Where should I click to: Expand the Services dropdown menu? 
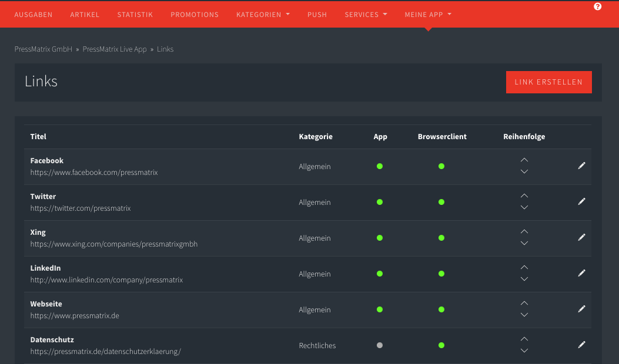[x=366, y=15]
